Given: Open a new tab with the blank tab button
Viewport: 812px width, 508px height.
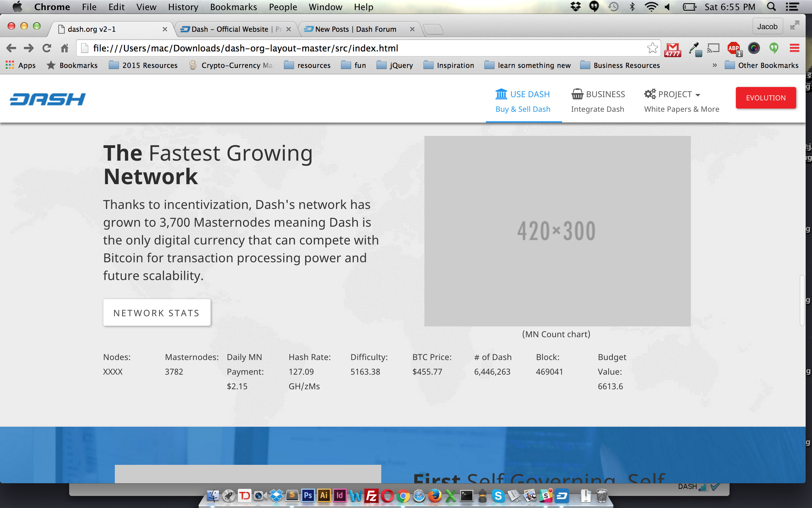Looking at the screenshot, I should 434,30.
